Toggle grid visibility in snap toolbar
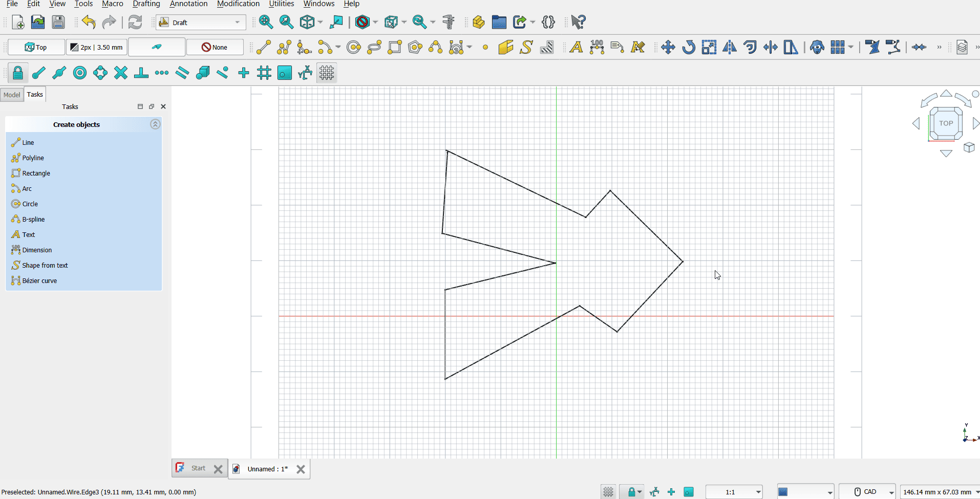This screenshot has height=499, width=980. point(327,73)
